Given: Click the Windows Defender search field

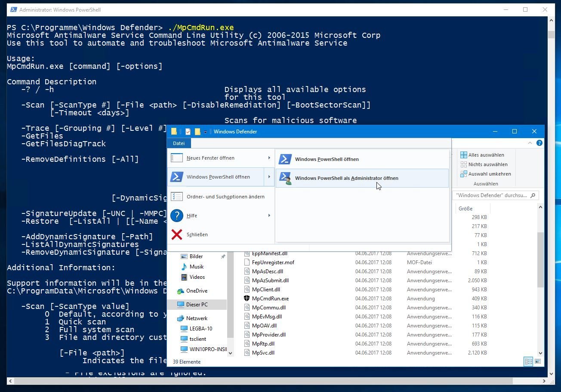Looking at the screenshot, I should pos(491,195).
